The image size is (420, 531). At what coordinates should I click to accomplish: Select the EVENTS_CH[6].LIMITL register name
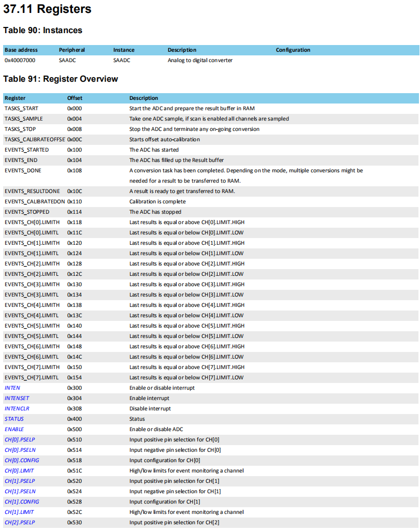pos(32,357)
